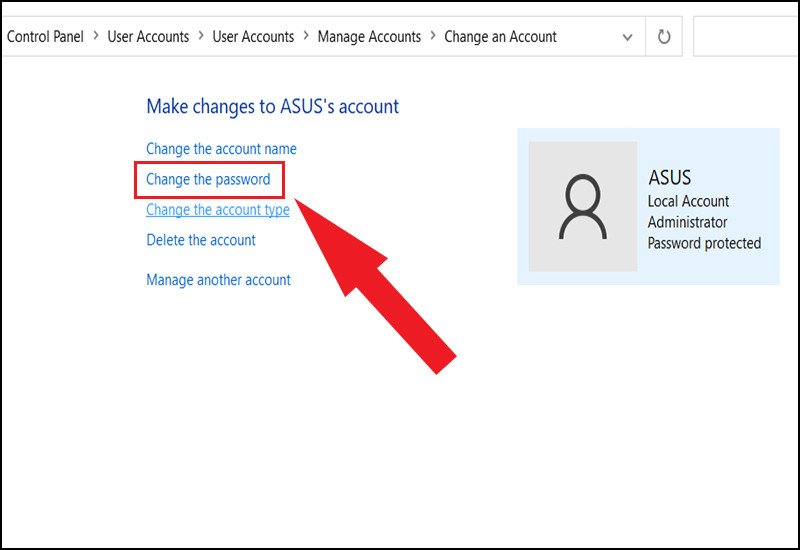Click the Administrator label
800x550 pixels.
click(x=687, y=222)
